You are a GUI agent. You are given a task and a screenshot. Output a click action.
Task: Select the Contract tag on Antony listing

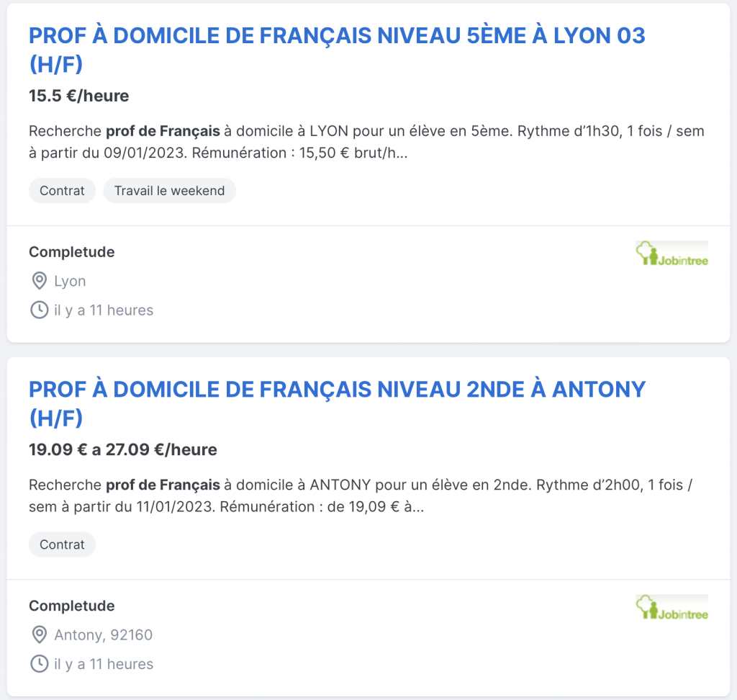(x=62, y=544)
